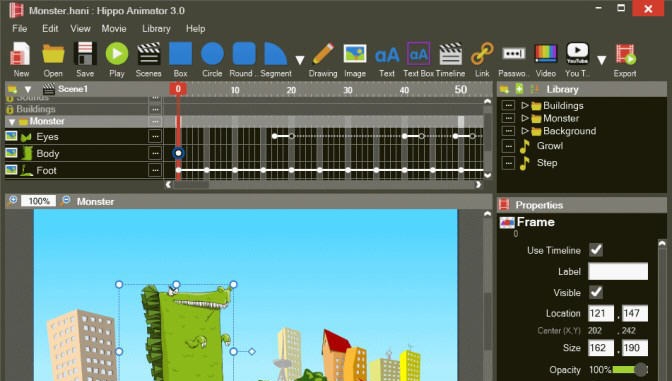Toggle visibility of the Body layer

pyautogui.click(x=11, y=153)
